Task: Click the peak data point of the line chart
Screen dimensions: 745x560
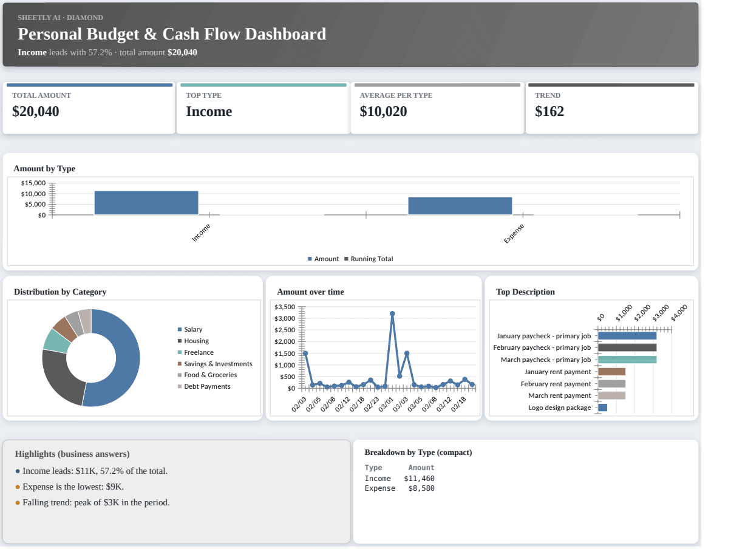Action: [x=392, y=314]
